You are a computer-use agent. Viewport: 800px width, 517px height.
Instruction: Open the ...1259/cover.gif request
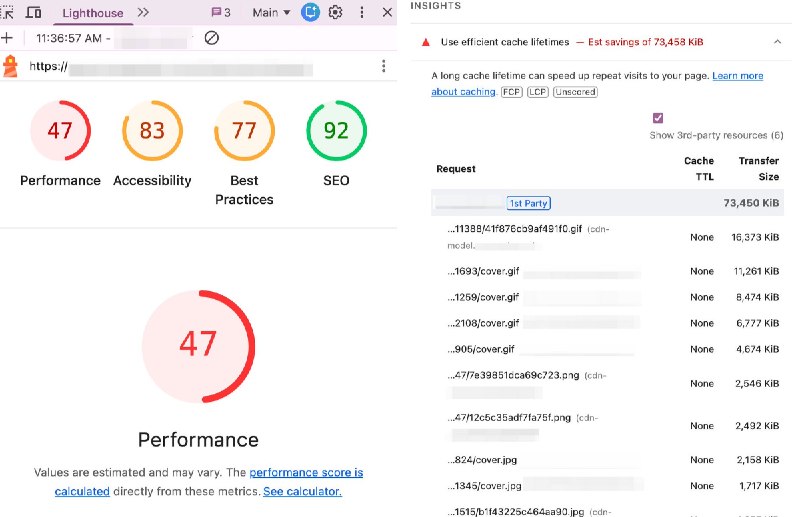(x=483, y=298)
